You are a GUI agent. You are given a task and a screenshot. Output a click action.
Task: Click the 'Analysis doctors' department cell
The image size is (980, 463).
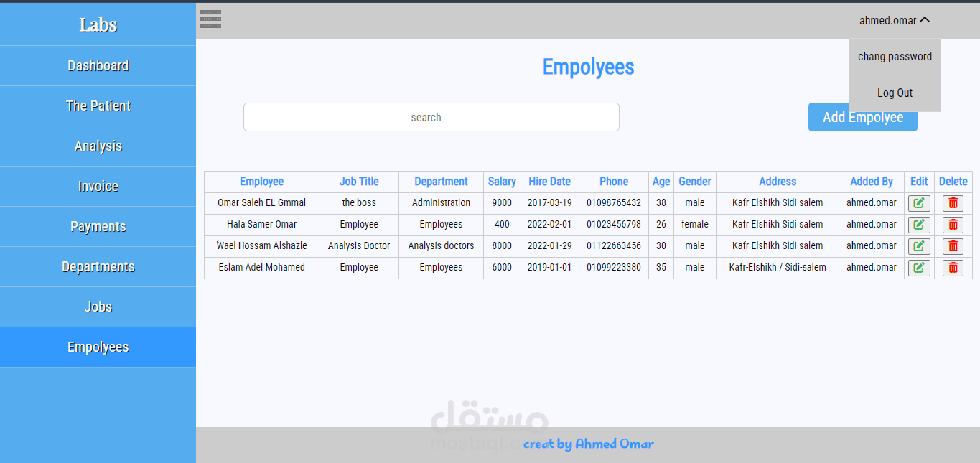[441, 246]
